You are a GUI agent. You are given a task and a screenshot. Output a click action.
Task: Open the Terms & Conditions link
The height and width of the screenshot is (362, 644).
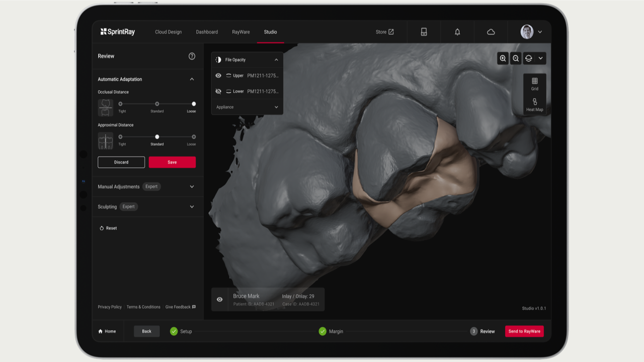pyautogui.click(x=143, y=307)
